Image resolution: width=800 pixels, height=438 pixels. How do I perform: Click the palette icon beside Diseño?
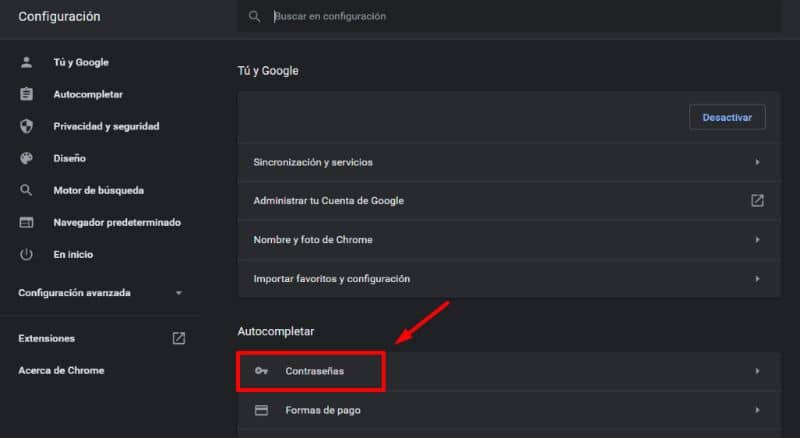tap(27, 158)
